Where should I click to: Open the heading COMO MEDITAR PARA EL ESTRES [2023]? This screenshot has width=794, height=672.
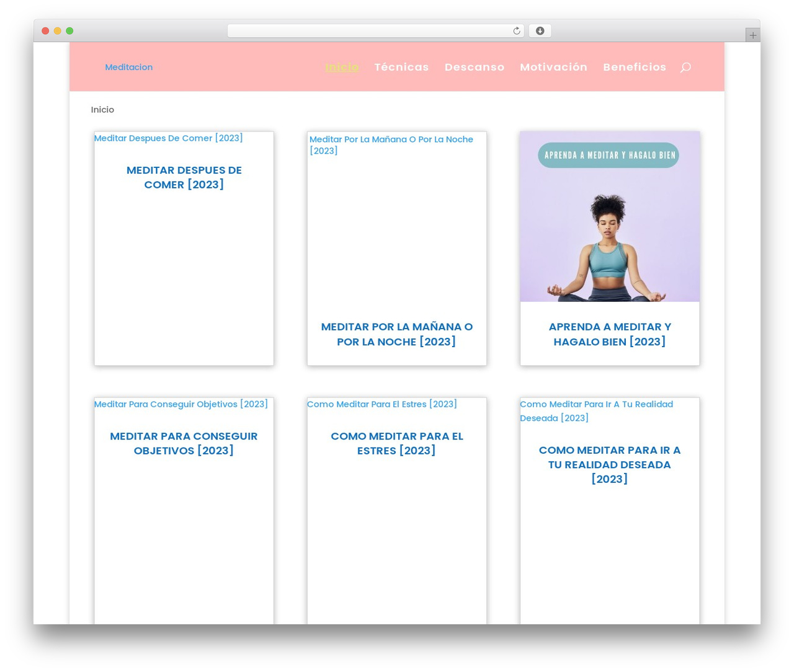tap(397, 443)
